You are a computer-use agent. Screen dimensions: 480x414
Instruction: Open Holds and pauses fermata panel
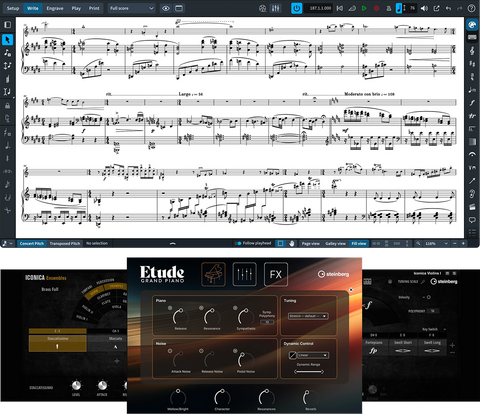coord(472,154)
